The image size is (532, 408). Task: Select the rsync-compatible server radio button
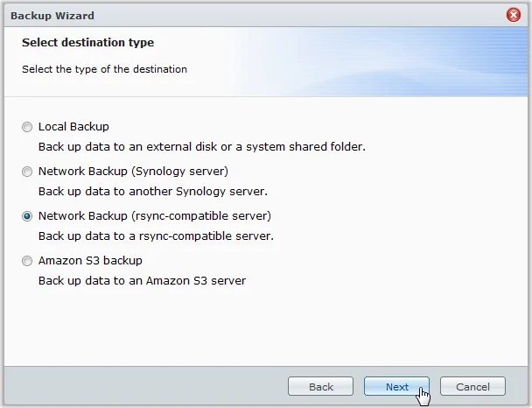pos(27,216)
